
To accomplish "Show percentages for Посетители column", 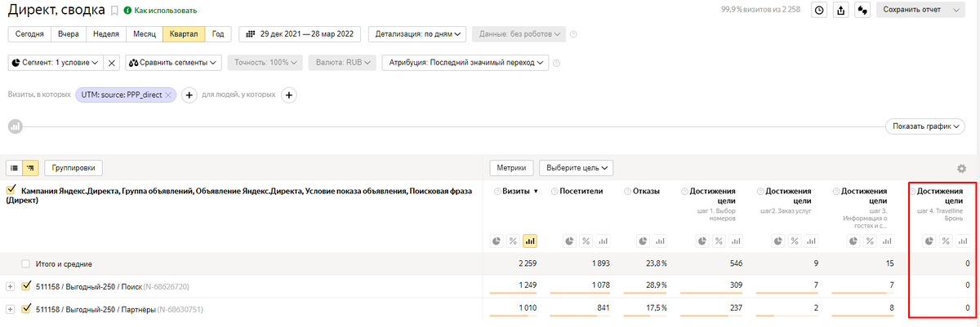I will coord(587,241).
